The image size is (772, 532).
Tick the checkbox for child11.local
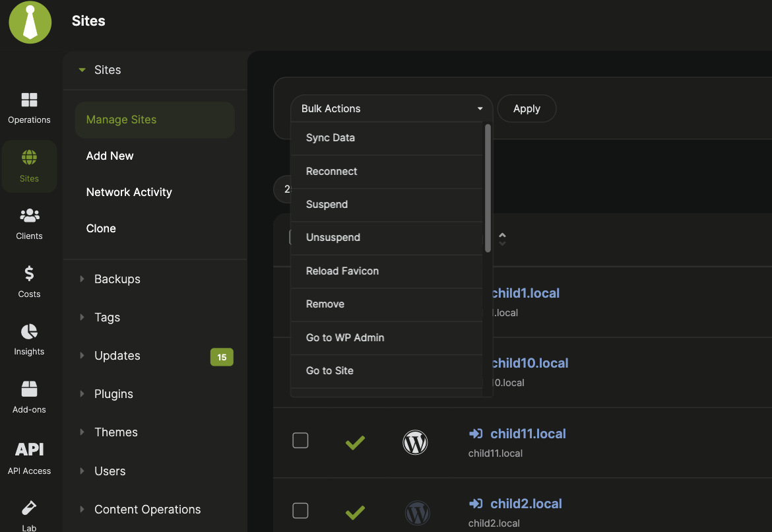pyautogui.click(x=300, y=440)
